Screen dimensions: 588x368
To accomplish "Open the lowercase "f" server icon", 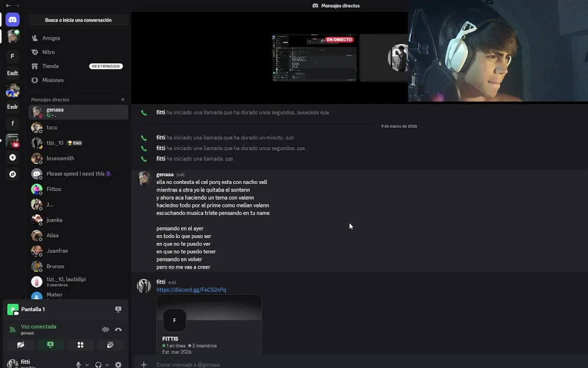I will pos(12,123).
